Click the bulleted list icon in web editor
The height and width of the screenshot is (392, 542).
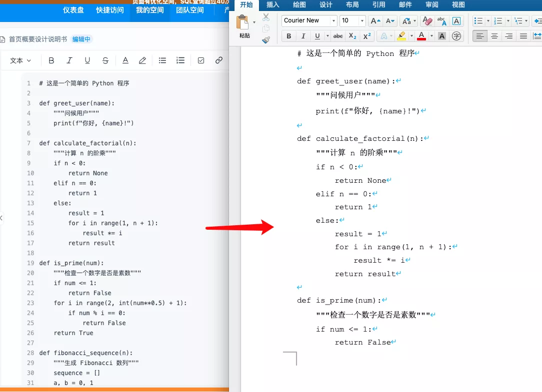pyautogui.click(x=162, y=60)
